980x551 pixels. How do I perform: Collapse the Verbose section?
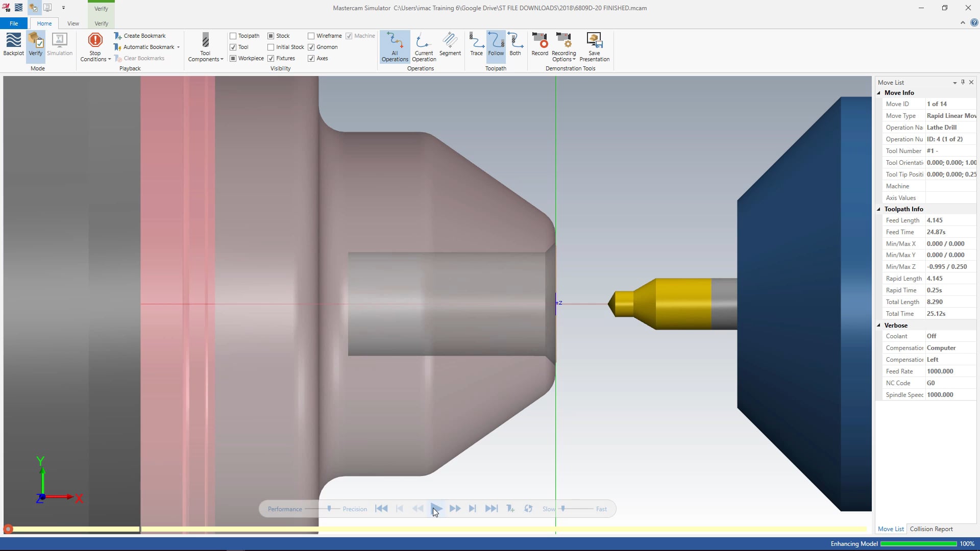(880, 325)
